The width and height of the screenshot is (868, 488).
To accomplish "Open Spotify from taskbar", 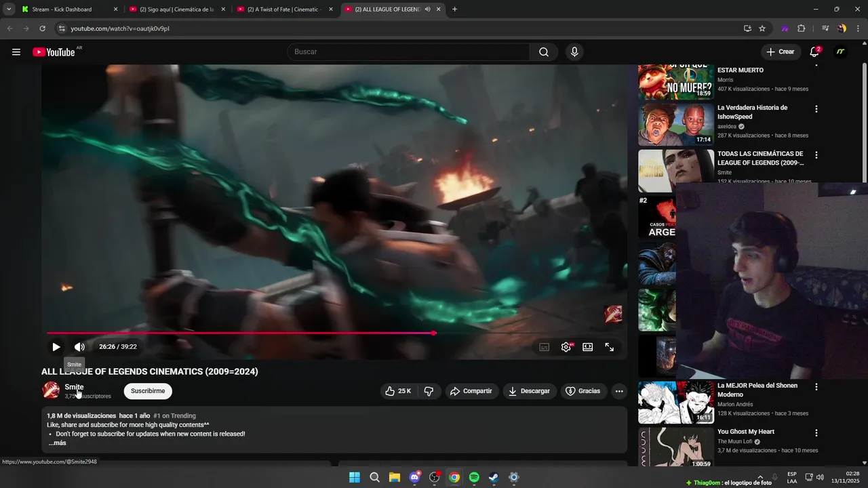I will pos(474,477).
